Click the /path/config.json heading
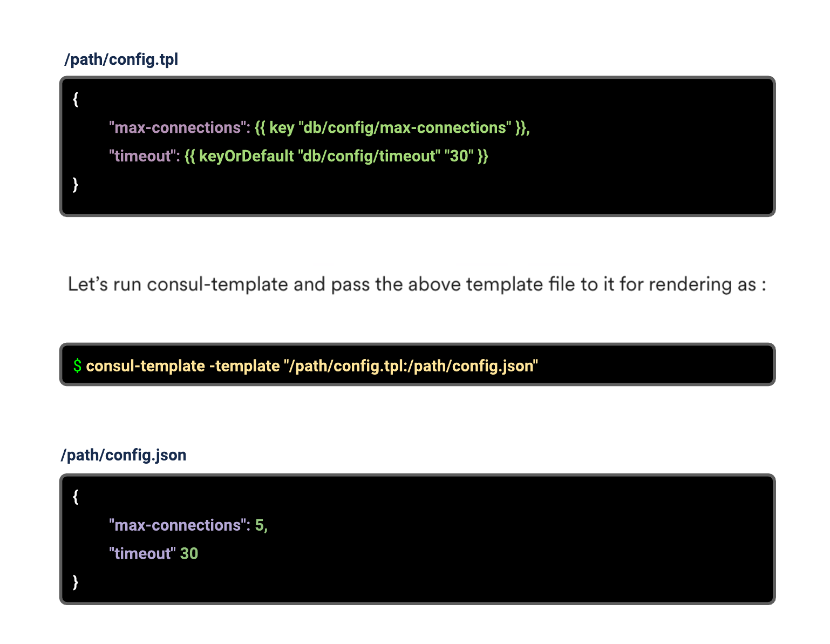Image resolution: width=830 pixels, height=644 pixels. [x=124, y=455]
